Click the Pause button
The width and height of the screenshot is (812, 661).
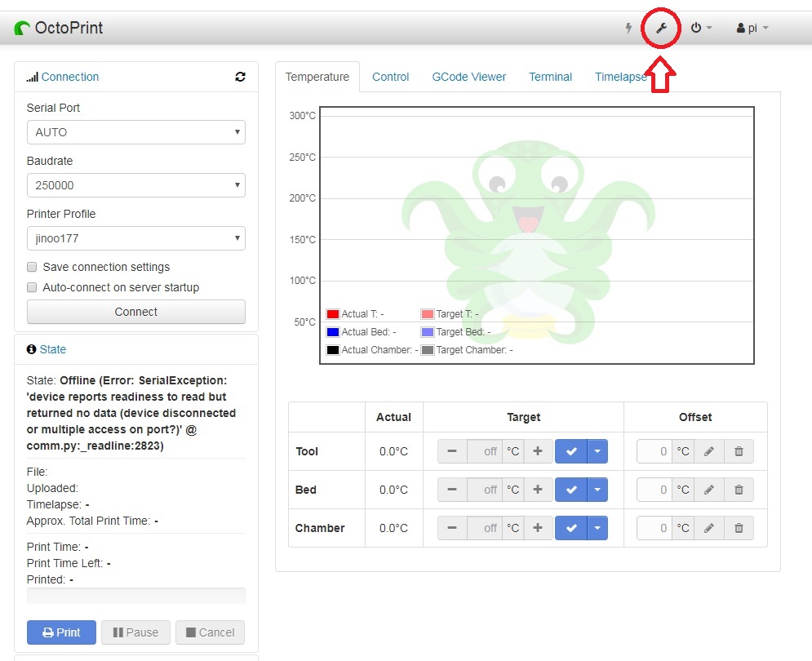click(x=135, y=632)
